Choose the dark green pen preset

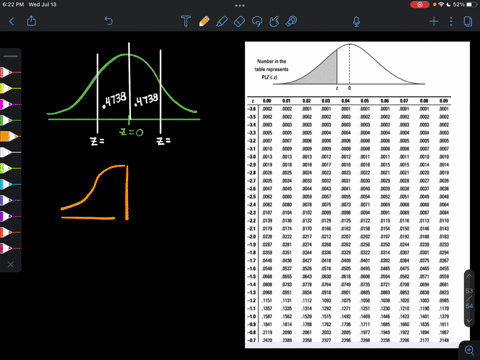tap(10, 120)
